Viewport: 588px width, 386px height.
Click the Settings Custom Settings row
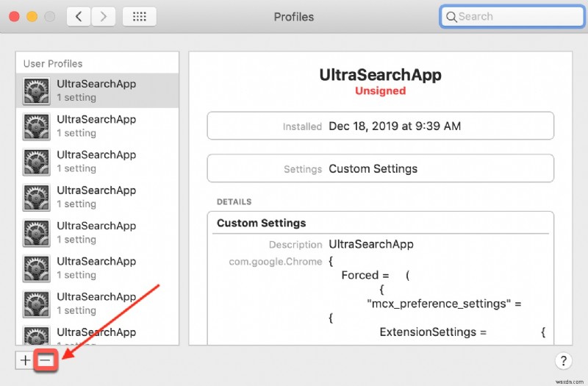coord(380,168)
